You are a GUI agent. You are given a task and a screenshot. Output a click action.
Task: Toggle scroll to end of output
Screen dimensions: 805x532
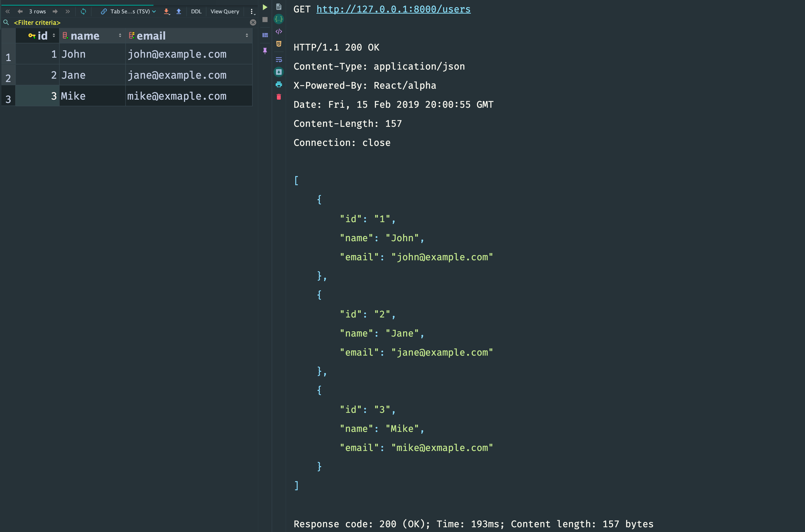(x=279, y=72)
